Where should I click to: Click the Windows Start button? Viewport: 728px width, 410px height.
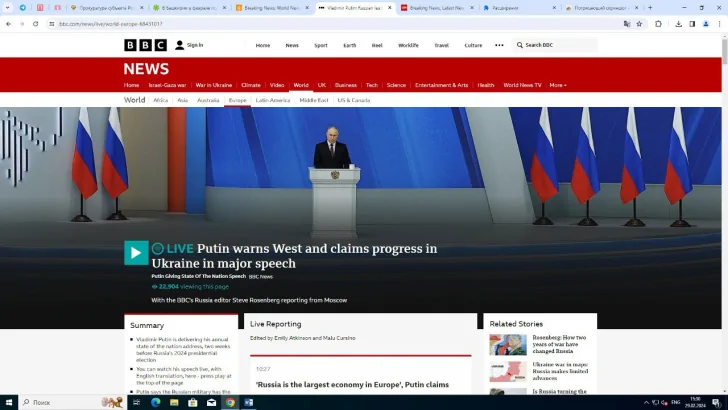(9, 402)
